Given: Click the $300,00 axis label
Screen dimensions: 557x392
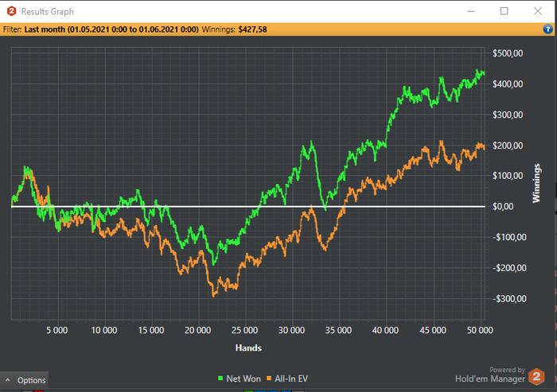Looking at the screenshot, I should (508, 114).
